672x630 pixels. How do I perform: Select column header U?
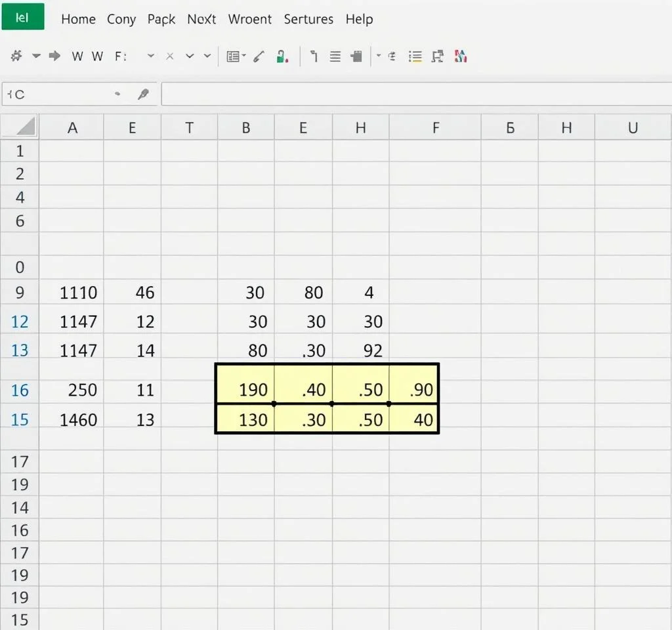point(633,128)
